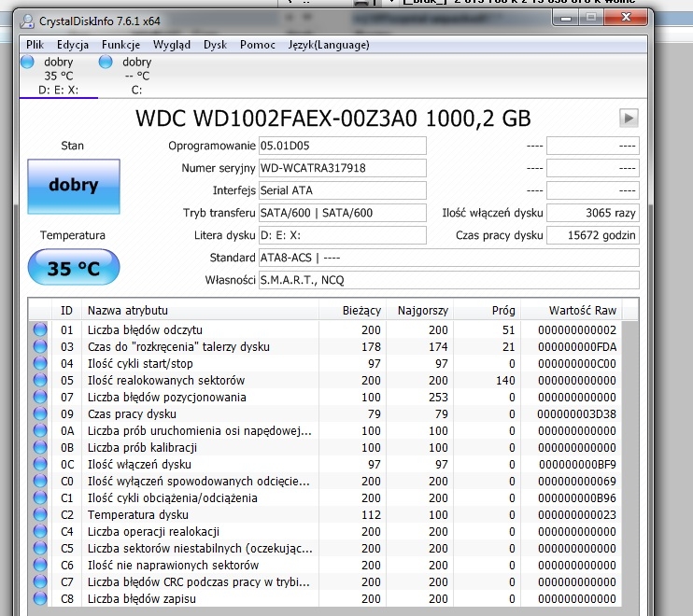
Task: Click the status icon for attribute C5
Action: pyautogui.click(x=40, y=548)
